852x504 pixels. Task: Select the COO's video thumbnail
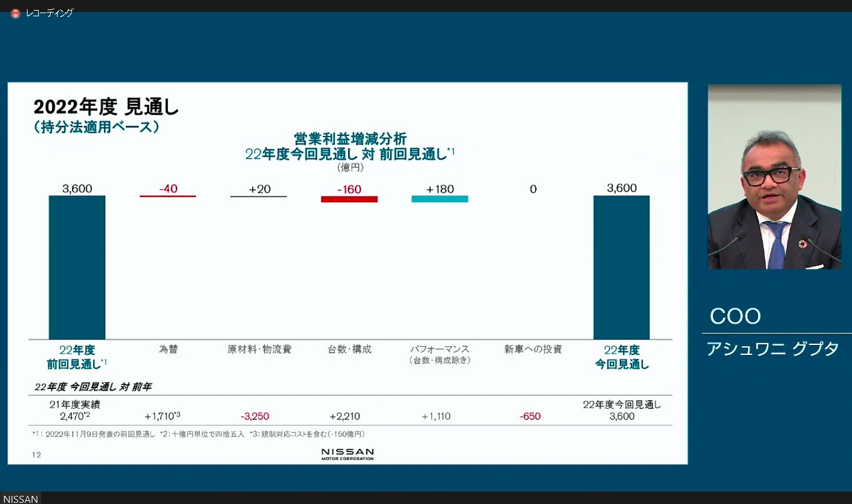coord(776,177)
